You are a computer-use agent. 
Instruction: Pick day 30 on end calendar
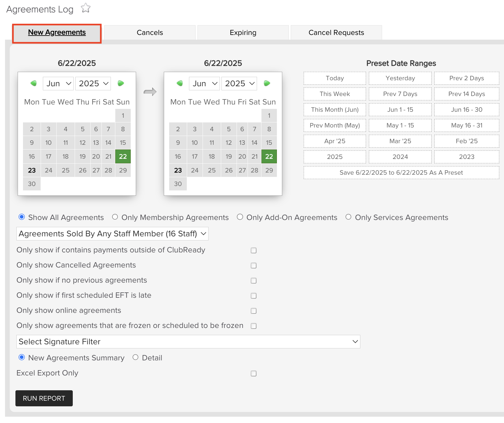click(x=178, y=184)
